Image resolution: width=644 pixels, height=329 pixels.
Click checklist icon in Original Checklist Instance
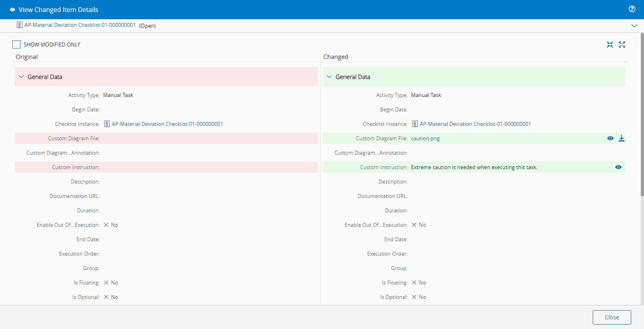pos(107,124)
